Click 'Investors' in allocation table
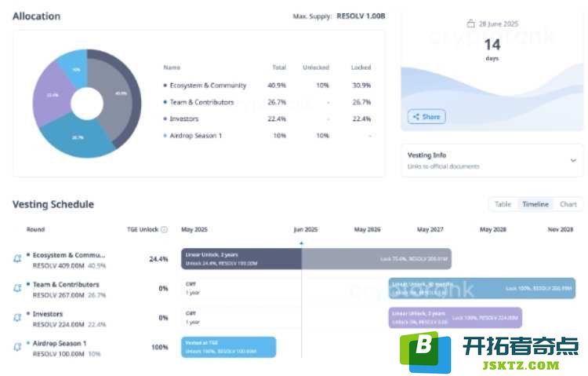 183,119
